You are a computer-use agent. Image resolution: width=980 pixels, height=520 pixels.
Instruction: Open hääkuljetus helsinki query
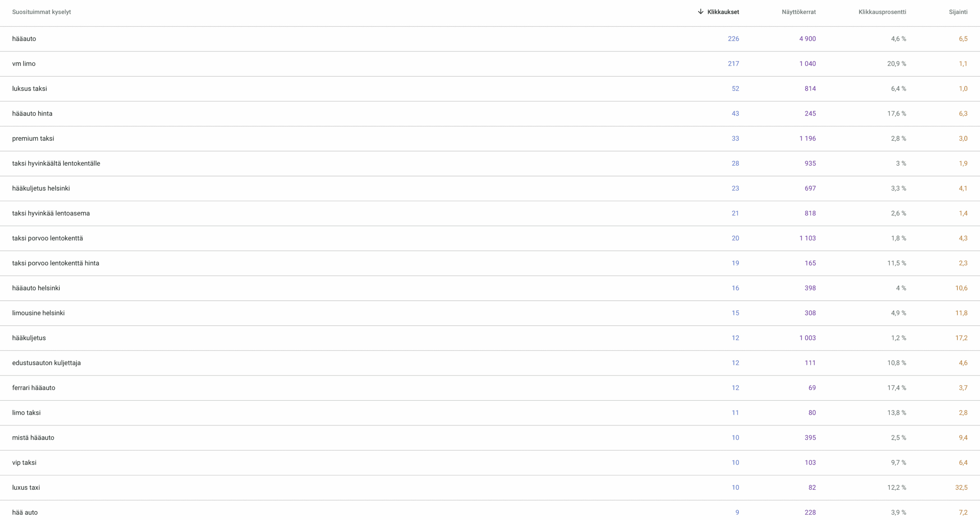[x=41, y=188]
